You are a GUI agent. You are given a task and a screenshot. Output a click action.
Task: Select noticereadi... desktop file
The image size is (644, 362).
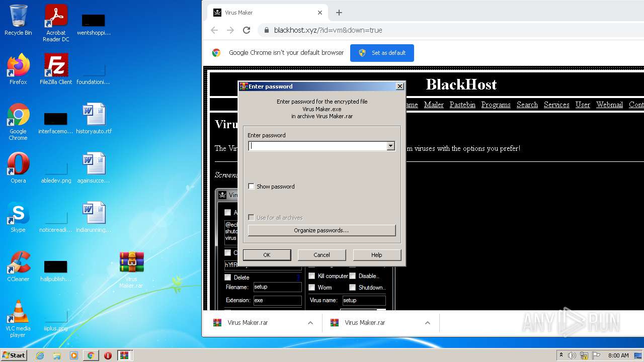click(56, 221)
